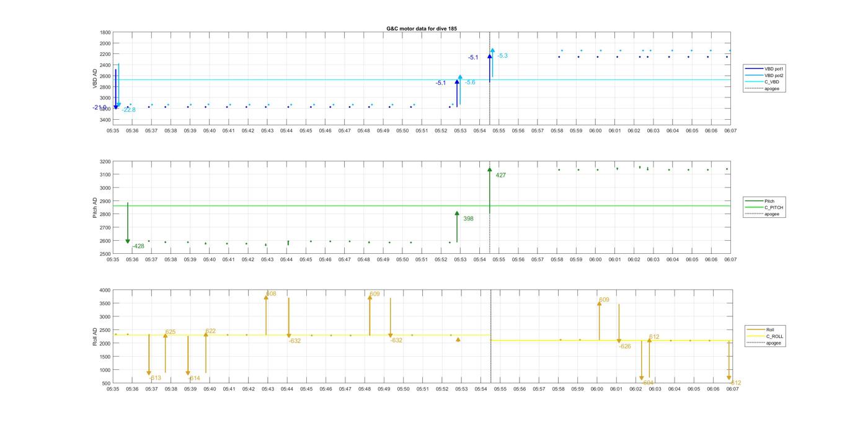Click the green downward pitch arrow near -428
The width and height of the screenshot is (868, 430).
128,222
